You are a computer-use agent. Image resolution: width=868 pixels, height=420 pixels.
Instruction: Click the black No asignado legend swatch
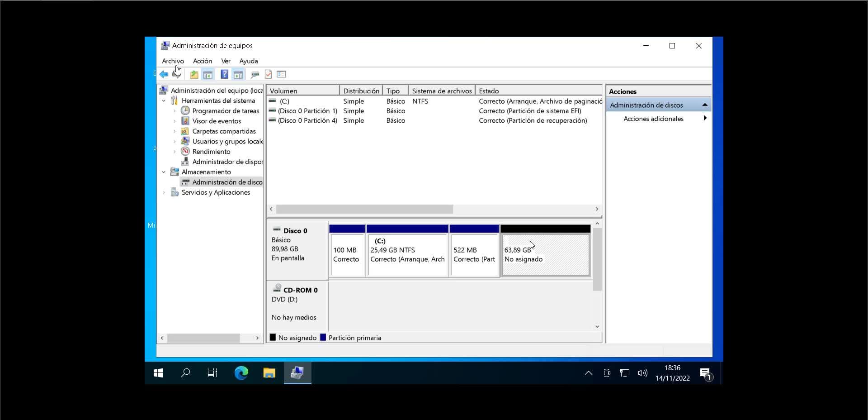273,337
